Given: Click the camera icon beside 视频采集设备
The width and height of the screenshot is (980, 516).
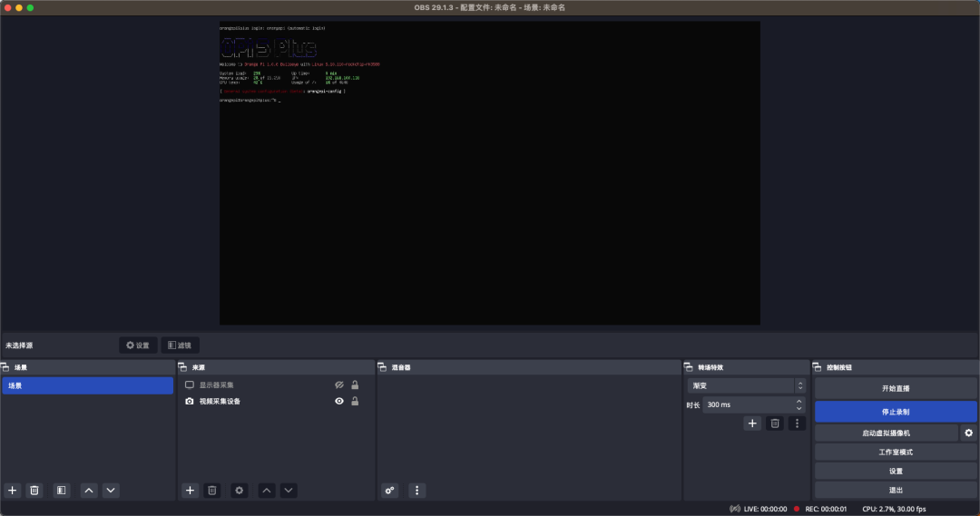Looking at the screenshot, I should click(190, 401).
